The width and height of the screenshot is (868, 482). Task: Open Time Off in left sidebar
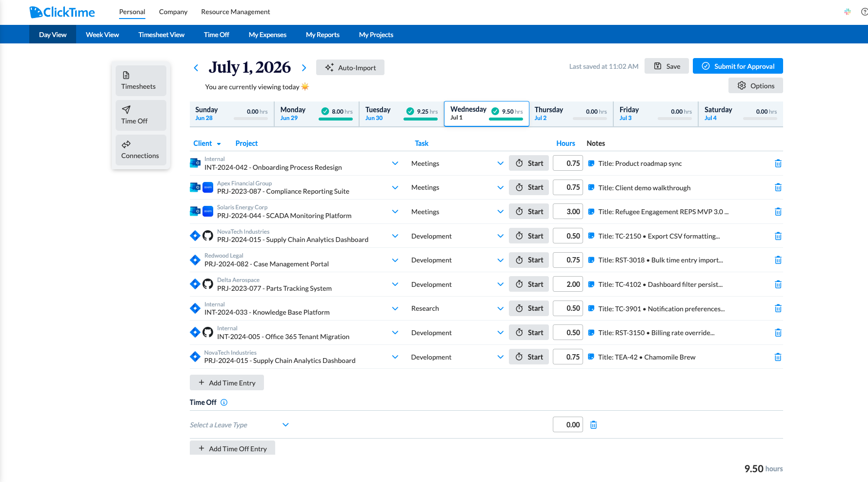coord(141,116)
